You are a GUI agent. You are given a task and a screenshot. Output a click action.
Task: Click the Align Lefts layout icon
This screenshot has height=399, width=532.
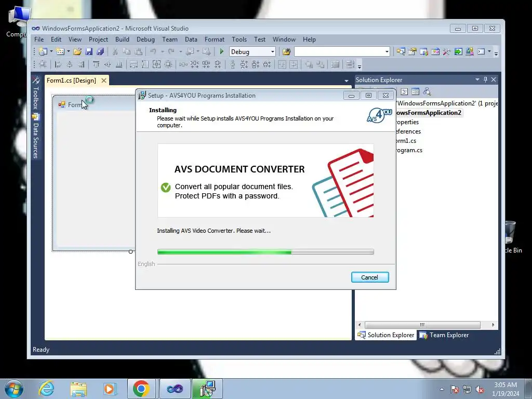tap(58, 64)
